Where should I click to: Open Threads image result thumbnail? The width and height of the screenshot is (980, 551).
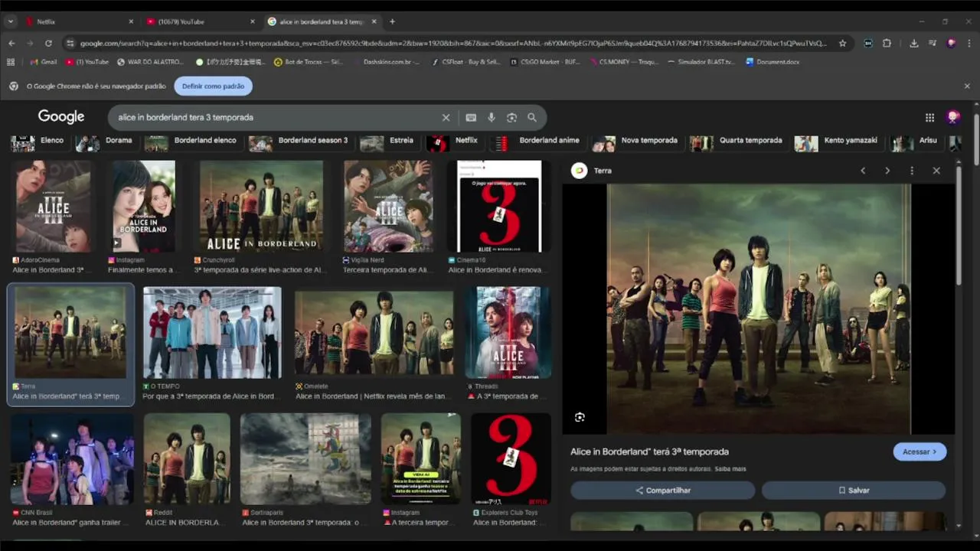tap(508, 333)
